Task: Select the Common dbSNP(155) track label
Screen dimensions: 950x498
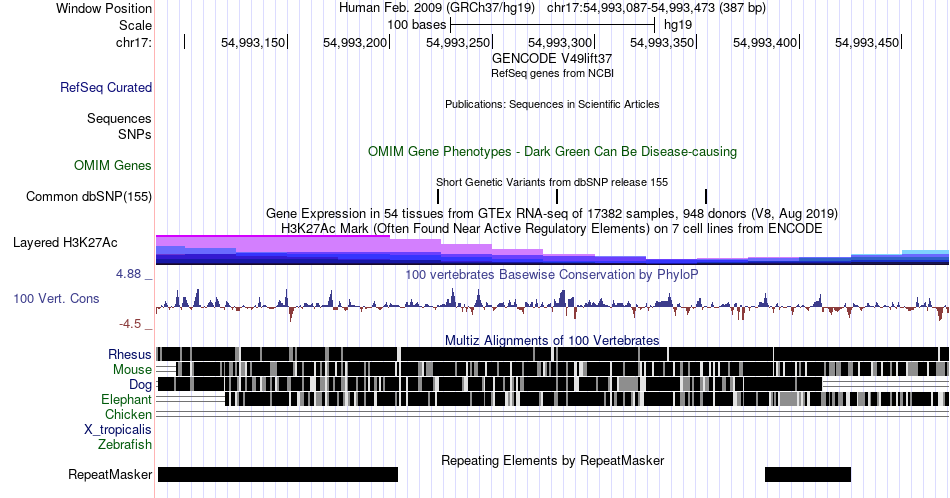Action: 89,196
